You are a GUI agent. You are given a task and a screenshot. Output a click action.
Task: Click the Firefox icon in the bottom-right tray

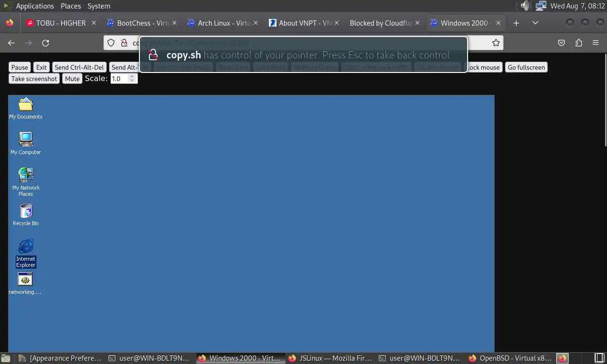tap(563, 358)
